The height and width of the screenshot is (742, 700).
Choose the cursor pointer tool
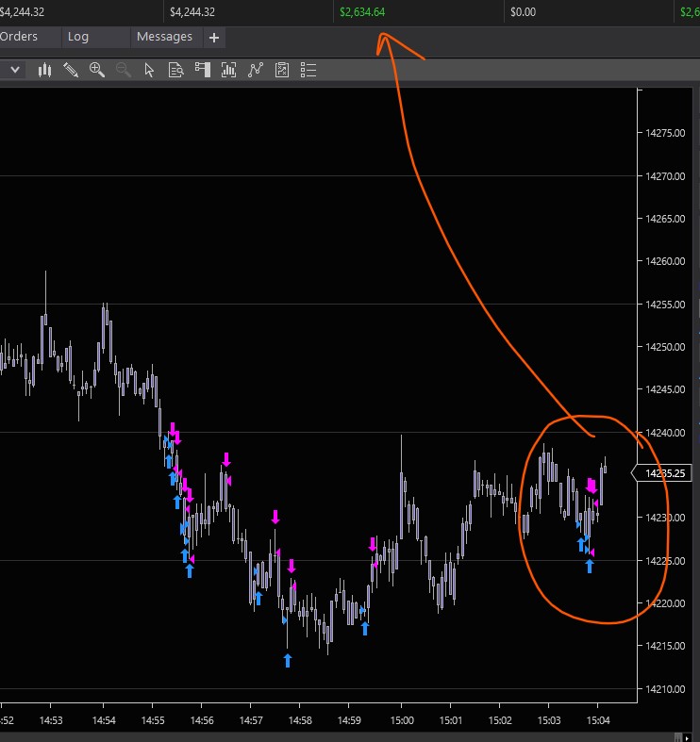149,70
